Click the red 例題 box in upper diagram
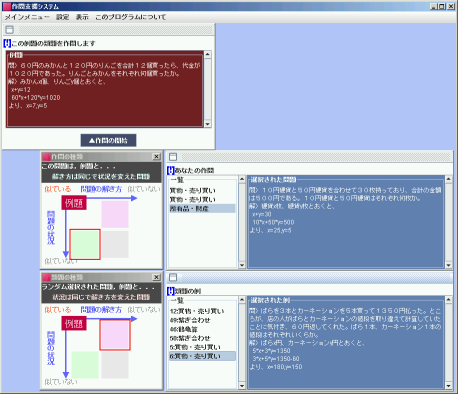458x394 pixels. click(74, 203)
